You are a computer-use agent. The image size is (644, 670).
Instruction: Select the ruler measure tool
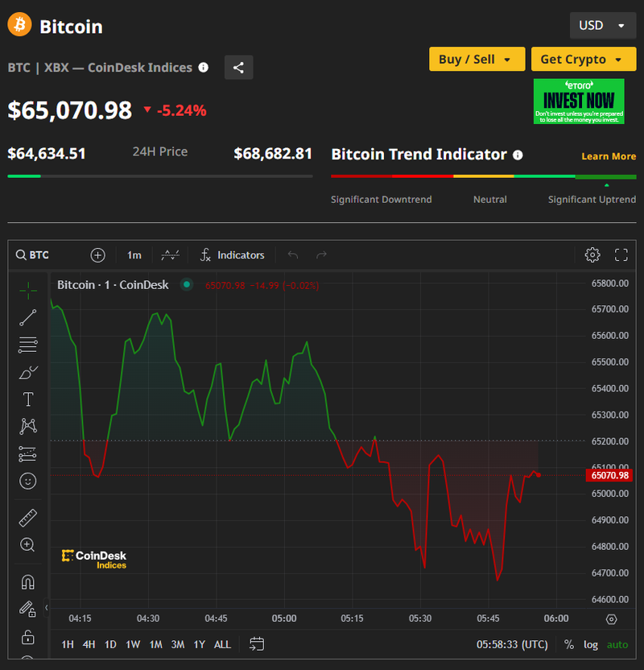point(27,518)
